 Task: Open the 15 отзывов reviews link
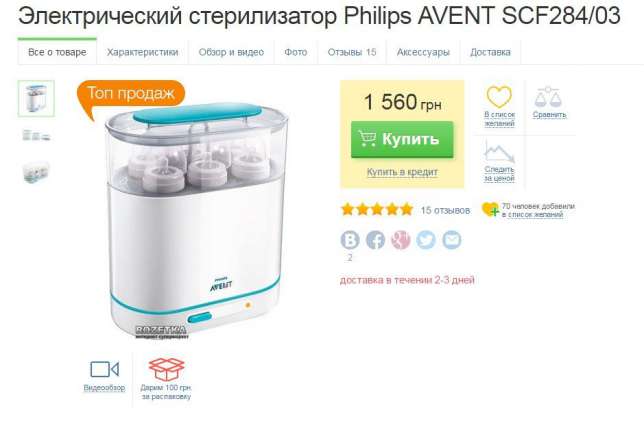(x=445, y=210)
